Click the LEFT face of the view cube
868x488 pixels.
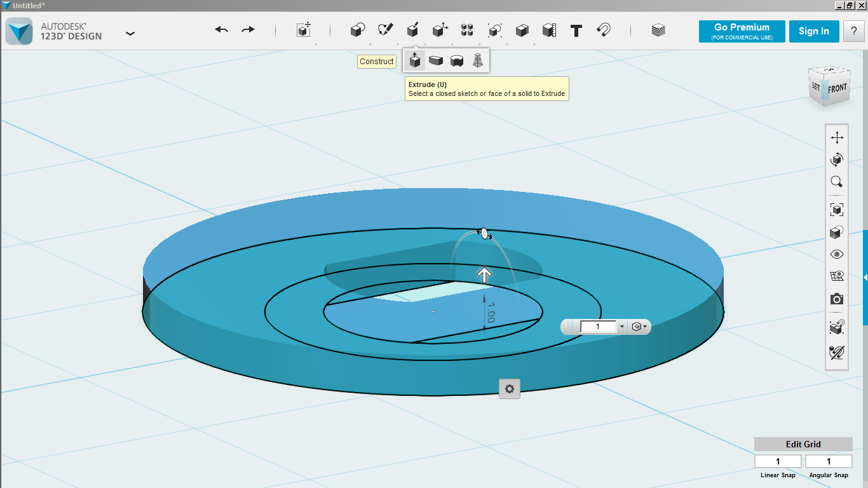817,86
